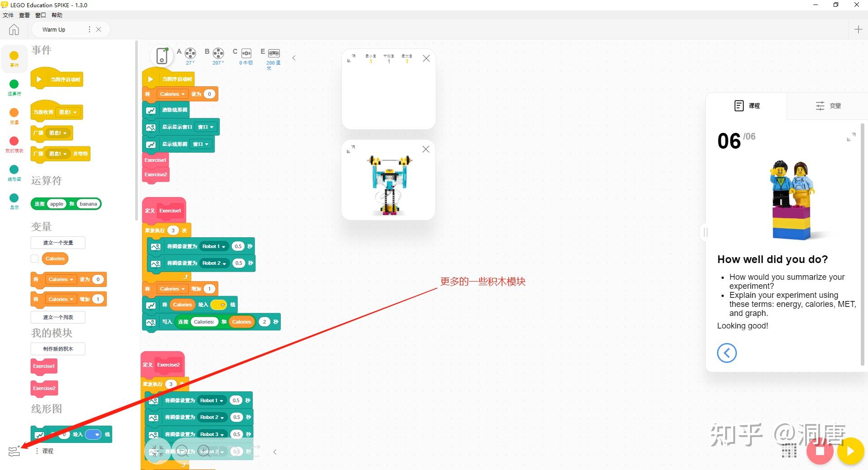Open the Robot 1 image dropdown
Image resolution: width=868 pixels, height=470 pixels.
point(213,246)
